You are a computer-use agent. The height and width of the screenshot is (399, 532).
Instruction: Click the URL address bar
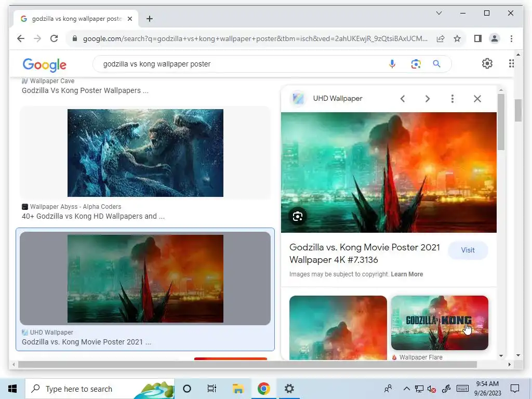point(255,38)
